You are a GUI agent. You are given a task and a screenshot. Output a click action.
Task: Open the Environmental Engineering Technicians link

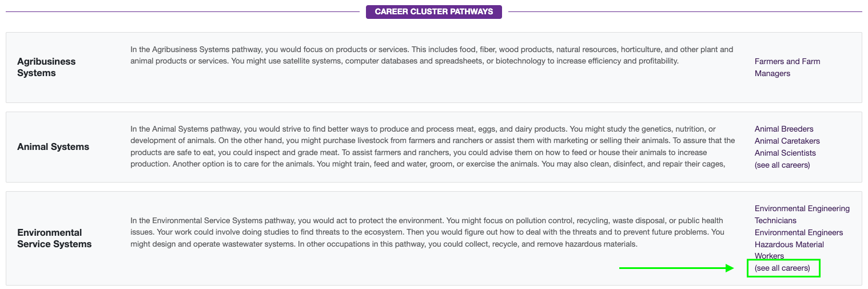pyautogui.click(x=802, y=215)
